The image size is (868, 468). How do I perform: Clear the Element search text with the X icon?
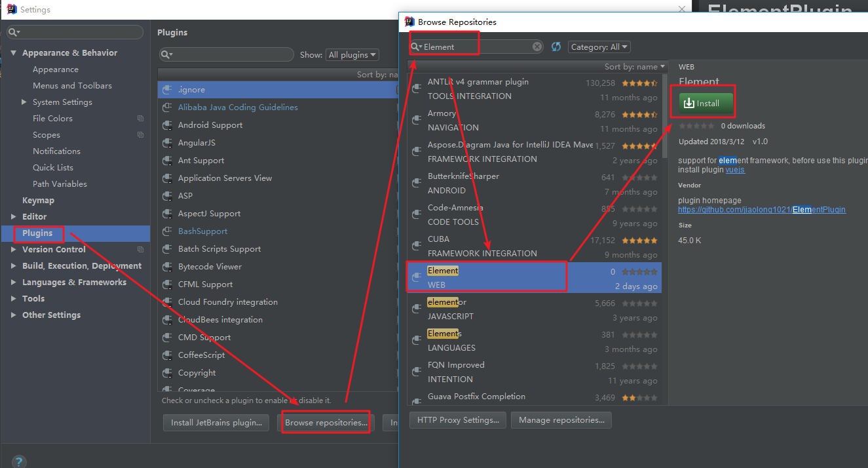(x=537, y=47)
